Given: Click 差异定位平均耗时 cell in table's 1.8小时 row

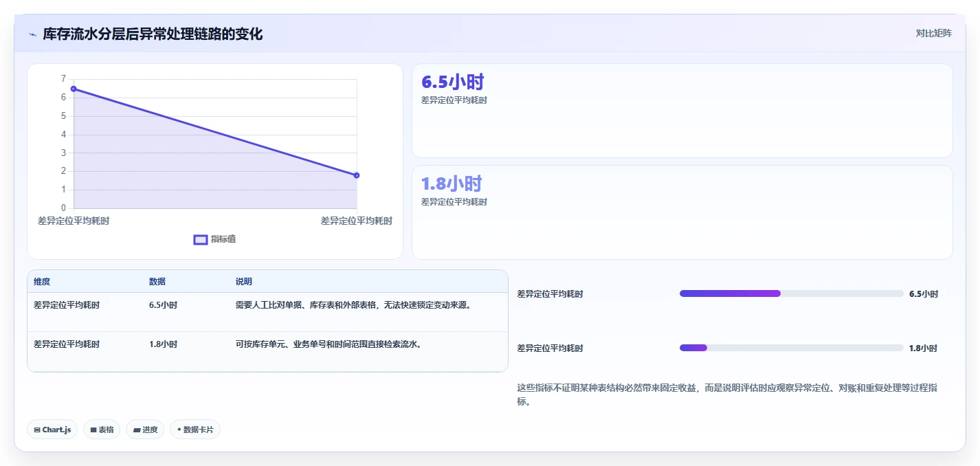Looking at the screenshot, I should pyautogui.click(x=67, y=344).
